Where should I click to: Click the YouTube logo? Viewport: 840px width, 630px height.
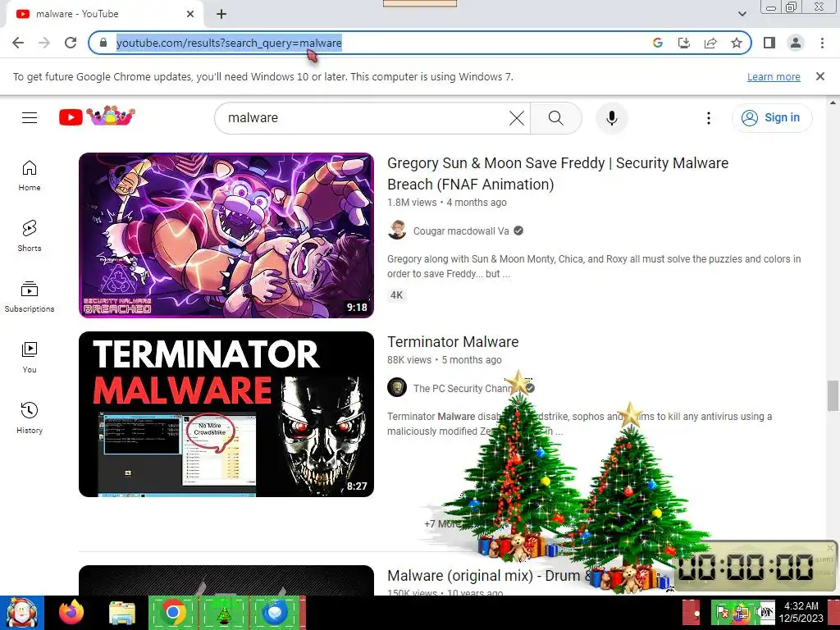[x=97, y=116]
